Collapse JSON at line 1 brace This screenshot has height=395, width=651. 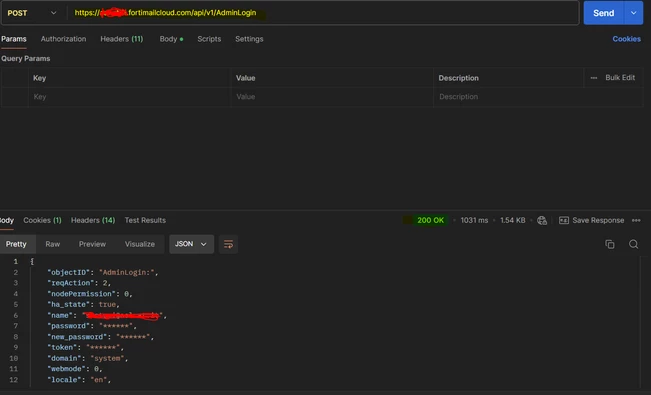click(32, 262)
